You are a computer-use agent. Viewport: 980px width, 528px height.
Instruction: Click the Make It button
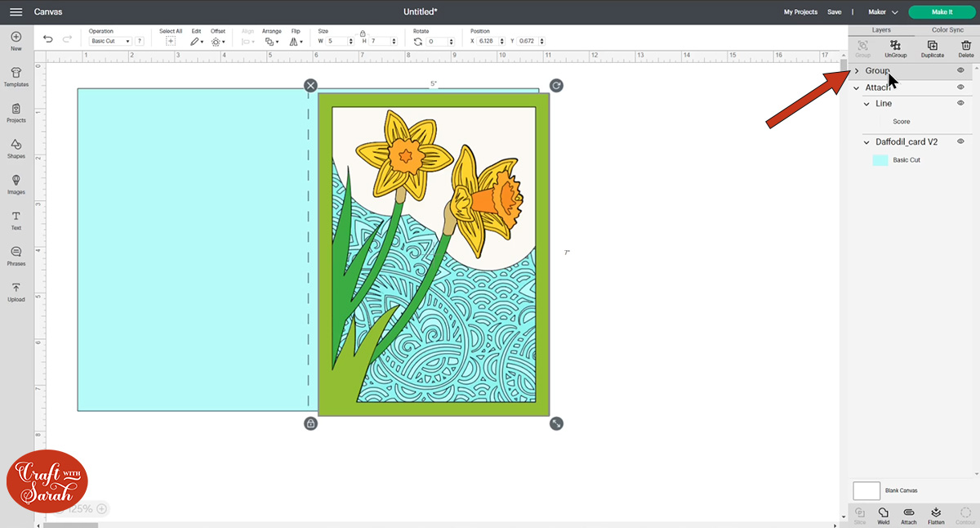pyautogui.click(x=942, y=12)
